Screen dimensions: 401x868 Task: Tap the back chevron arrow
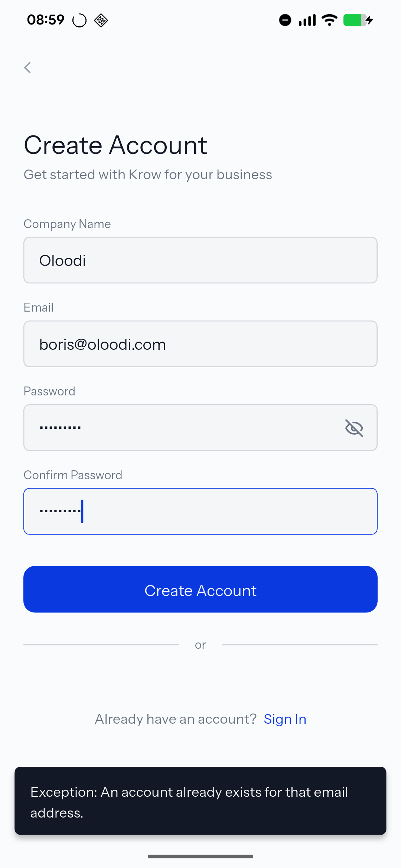tap(27, 68)
